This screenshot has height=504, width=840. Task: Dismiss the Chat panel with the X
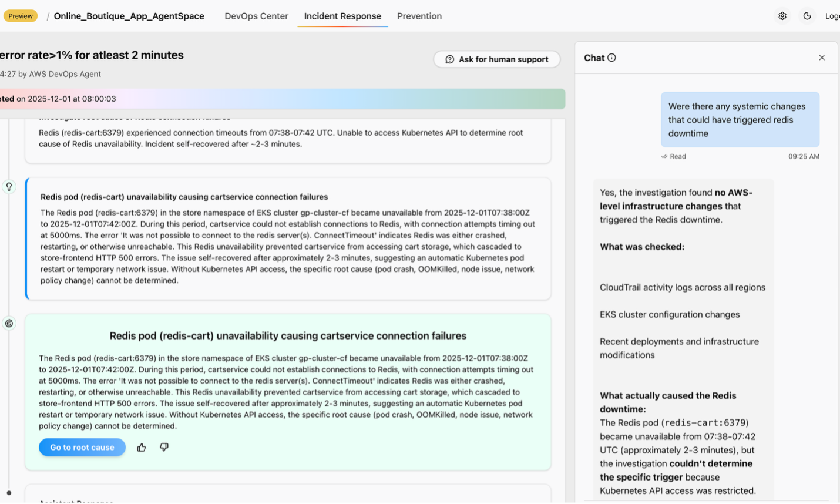coord(821,57)
